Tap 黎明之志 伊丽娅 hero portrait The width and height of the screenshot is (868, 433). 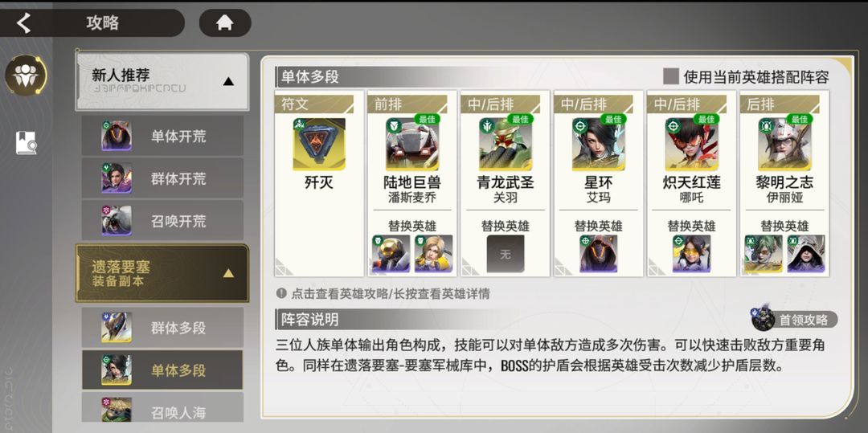pyautogui.click(x=784, y=145)
